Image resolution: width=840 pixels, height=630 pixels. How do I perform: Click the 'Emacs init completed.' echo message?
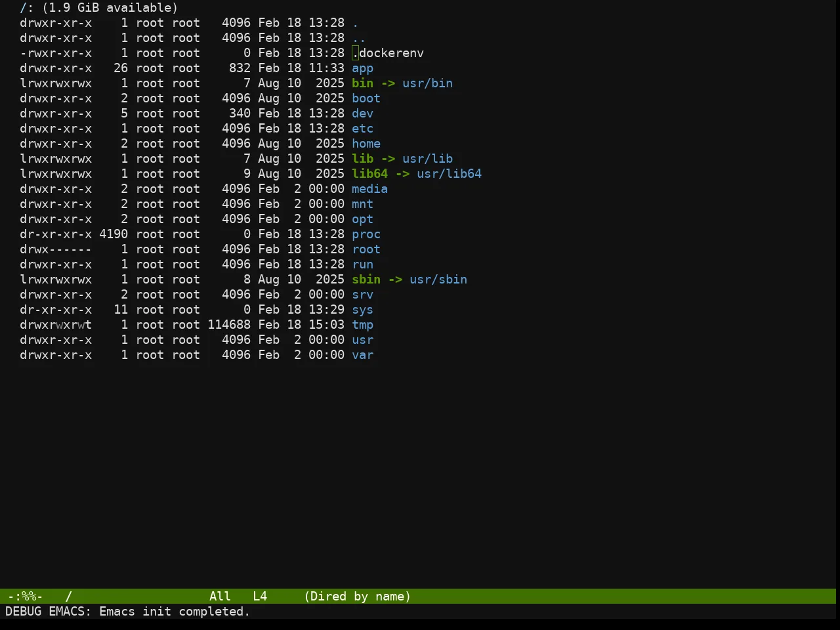[x=175, y=612]
